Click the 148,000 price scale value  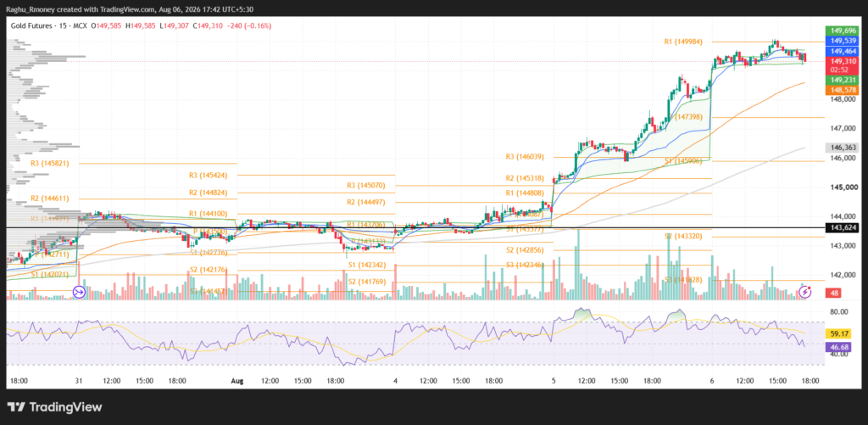click(843, 100)
